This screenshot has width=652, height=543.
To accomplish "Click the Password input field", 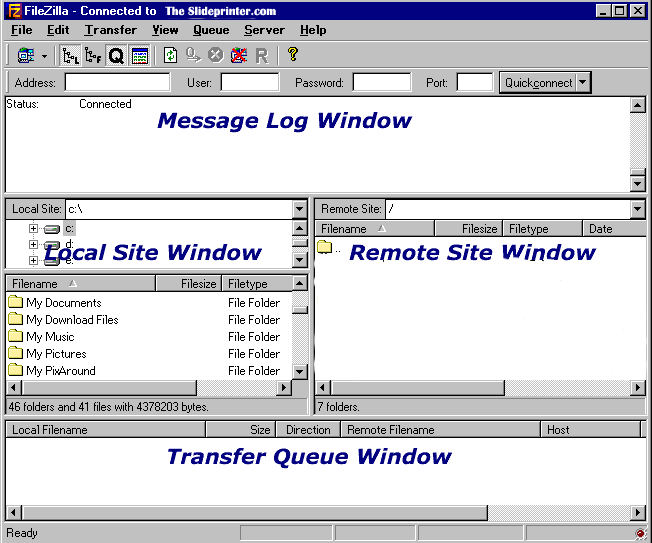I will click(x=382, y=82).
